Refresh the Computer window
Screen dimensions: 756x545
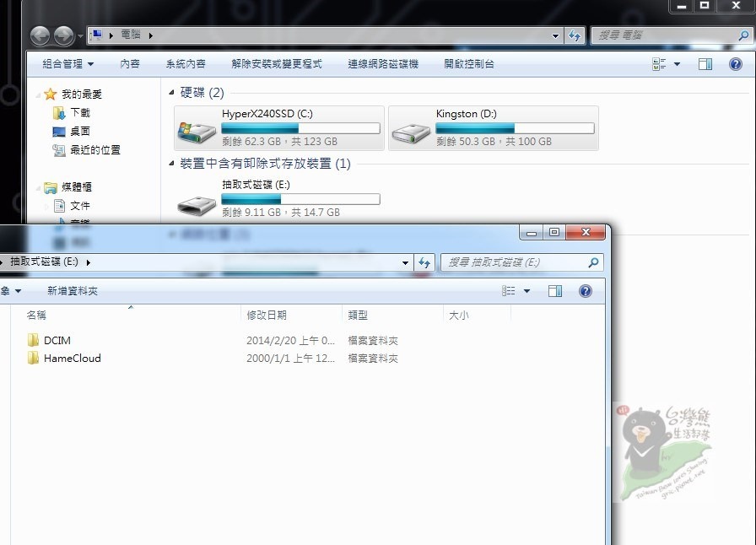(575, 35)
